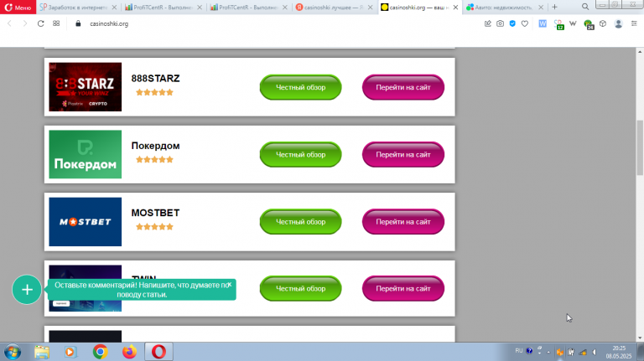This screenshot has height=361, width=644.
Task: Open the MOSTBET logo thumbnail
Action: coord(85,221)
